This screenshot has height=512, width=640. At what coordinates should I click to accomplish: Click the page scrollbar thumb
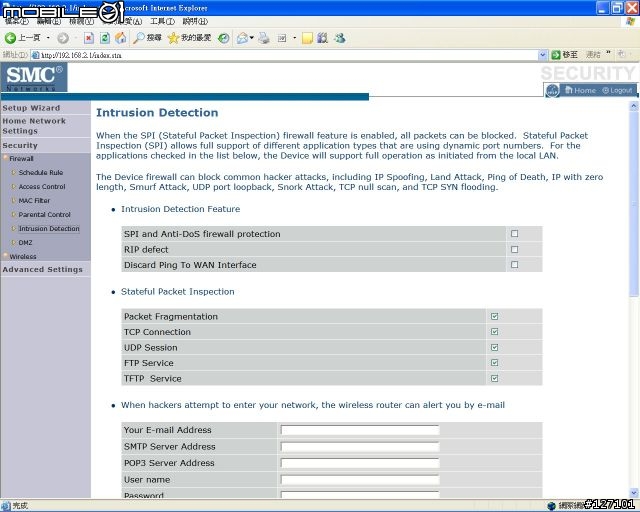(x=633, y=204)
